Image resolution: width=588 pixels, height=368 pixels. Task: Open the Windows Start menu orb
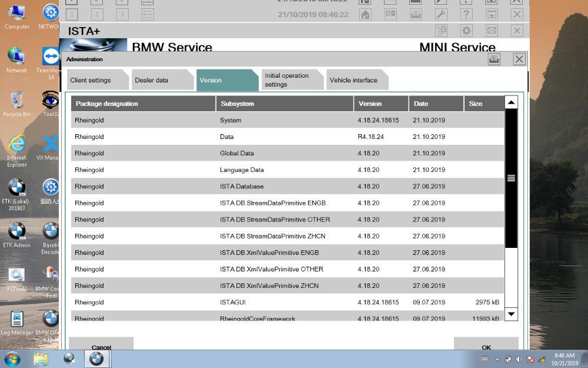pyautogui.click(x=12, y=359)
